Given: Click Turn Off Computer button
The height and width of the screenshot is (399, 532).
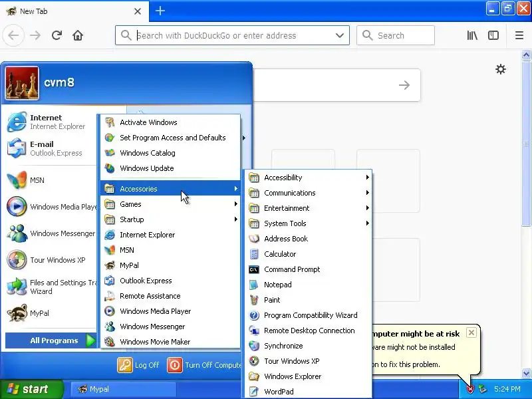Looking at the screenshot, I should coord(204,365).
